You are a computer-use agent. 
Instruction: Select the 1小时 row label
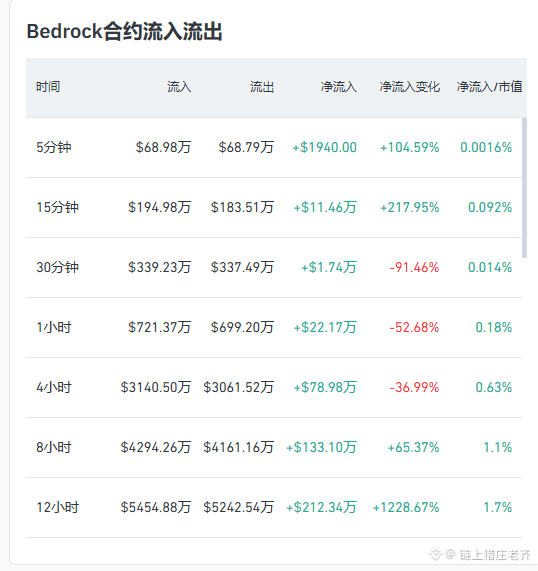click(54, 327)
